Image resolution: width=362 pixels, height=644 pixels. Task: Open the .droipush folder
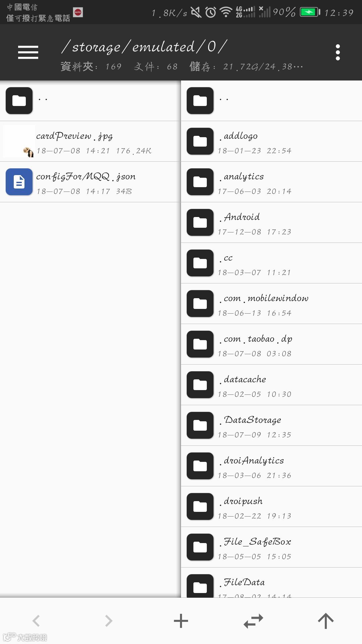(271, 506)
